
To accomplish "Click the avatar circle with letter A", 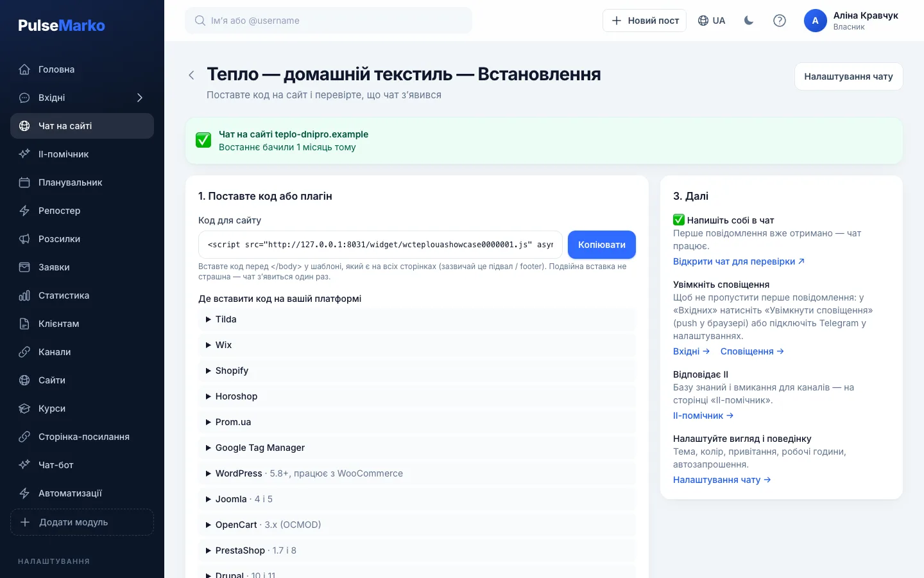I will (x=816, y=21).
